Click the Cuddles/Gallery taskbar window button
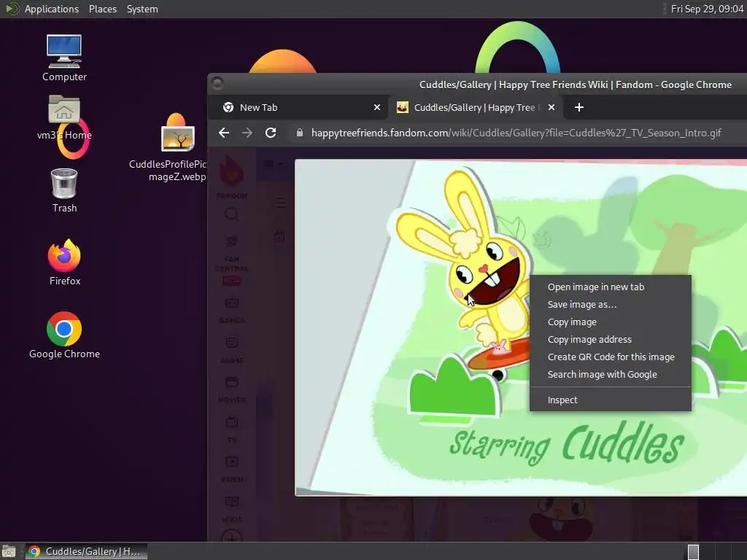 click(x=86, y=551)
